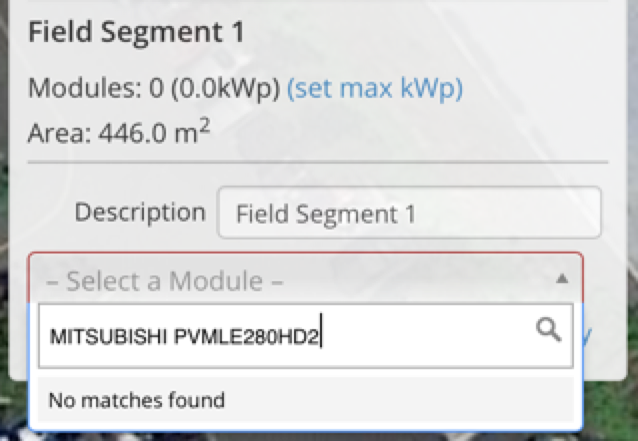Open the Select a Module dropdown

(x=306, y=279)
